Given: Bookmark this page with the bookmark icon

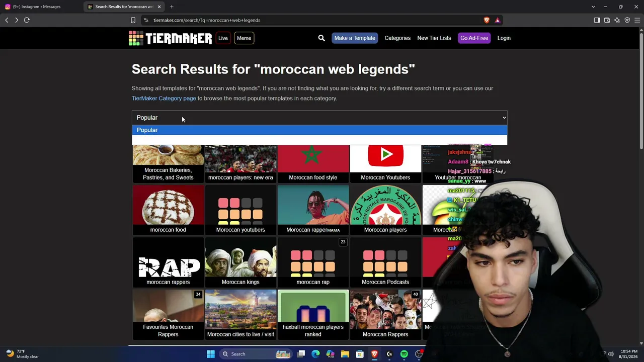Looking at the screenshot, I should tap(133, 20).
